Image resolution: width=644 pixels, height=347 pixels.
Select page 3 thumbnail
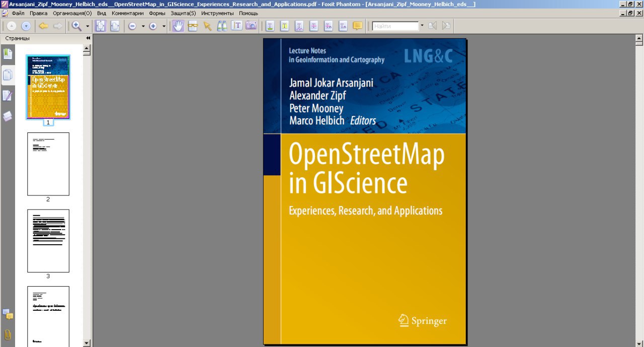[48, 241]
